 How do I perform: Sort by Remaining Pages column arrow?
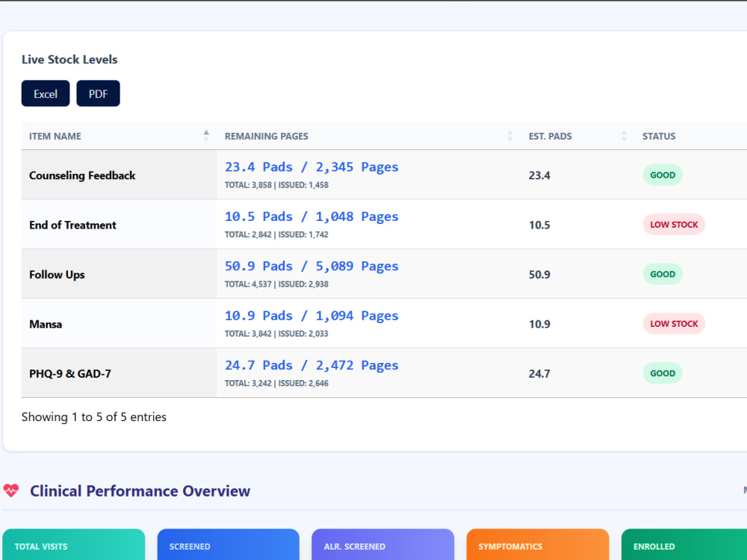[510, 136]
